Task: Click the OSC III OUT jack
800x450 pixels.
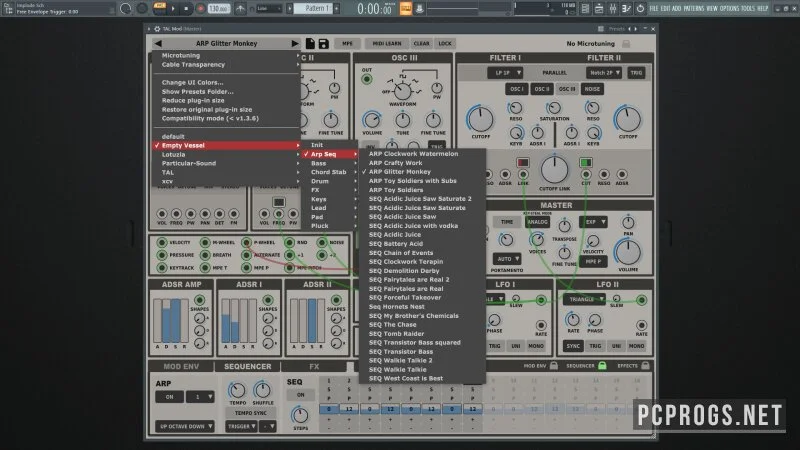Action: pyautogui.click(x=366, y=79)
